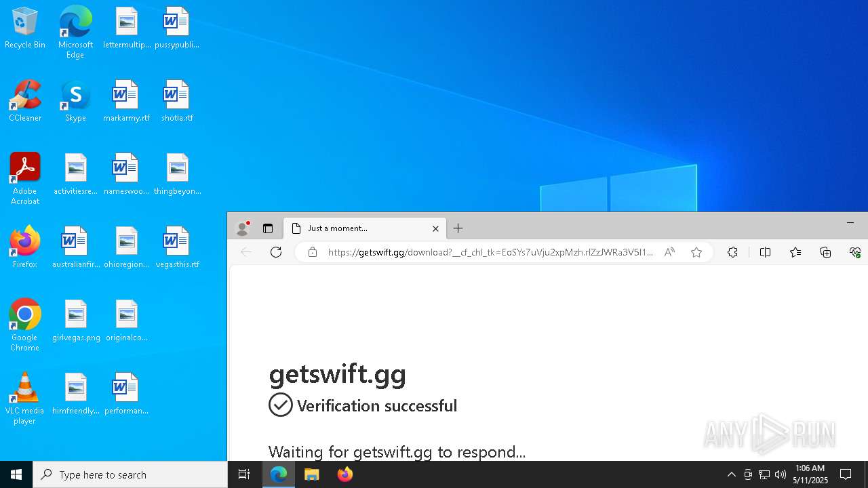
Task: Minimize the Edge browser window
Action: coord(850,222)
